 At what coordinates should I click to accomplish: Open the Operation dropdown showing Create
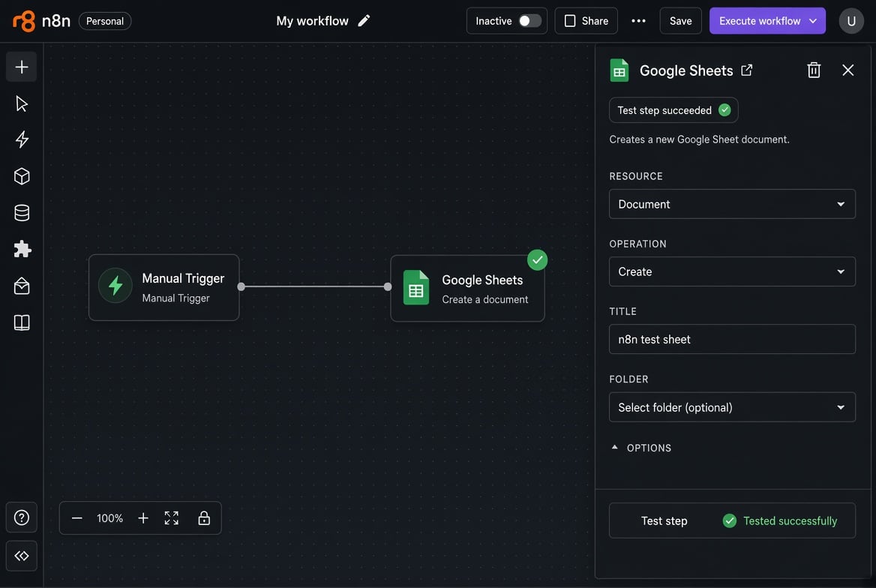pyautogui.click(x=732, y=271)
